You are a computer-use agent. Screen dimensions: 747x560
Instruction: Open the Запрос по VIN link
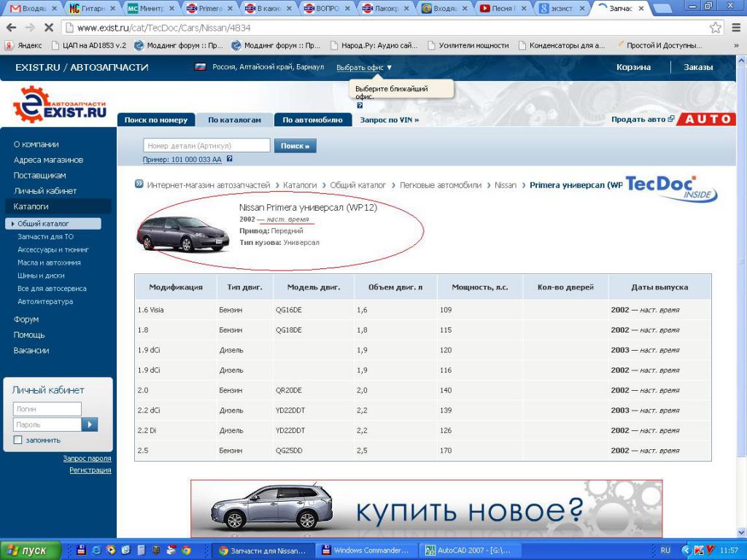pyautogui.click(x=390, y=120)
